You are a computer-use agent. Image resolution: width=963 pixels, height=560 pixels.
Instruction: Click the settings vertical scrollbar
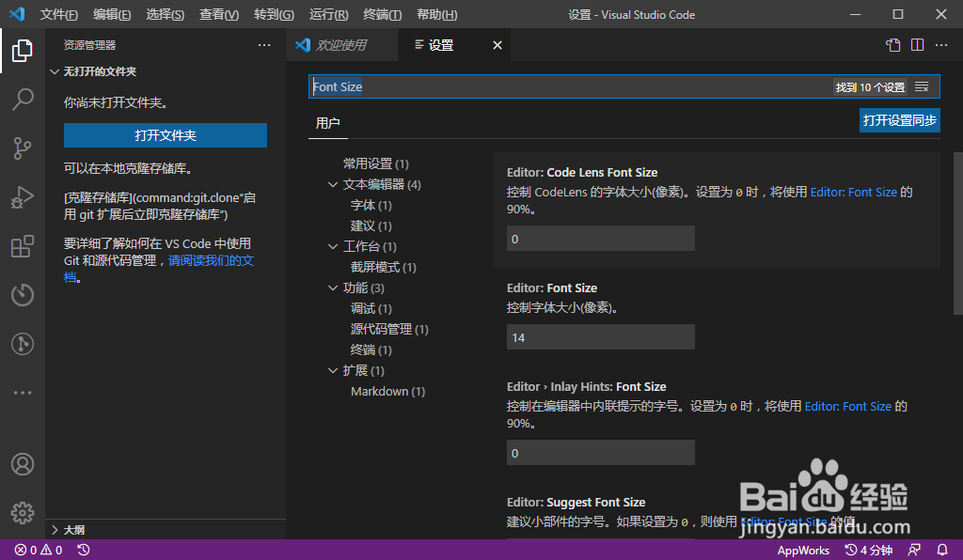pyautogui.click(x=958, y=233)
